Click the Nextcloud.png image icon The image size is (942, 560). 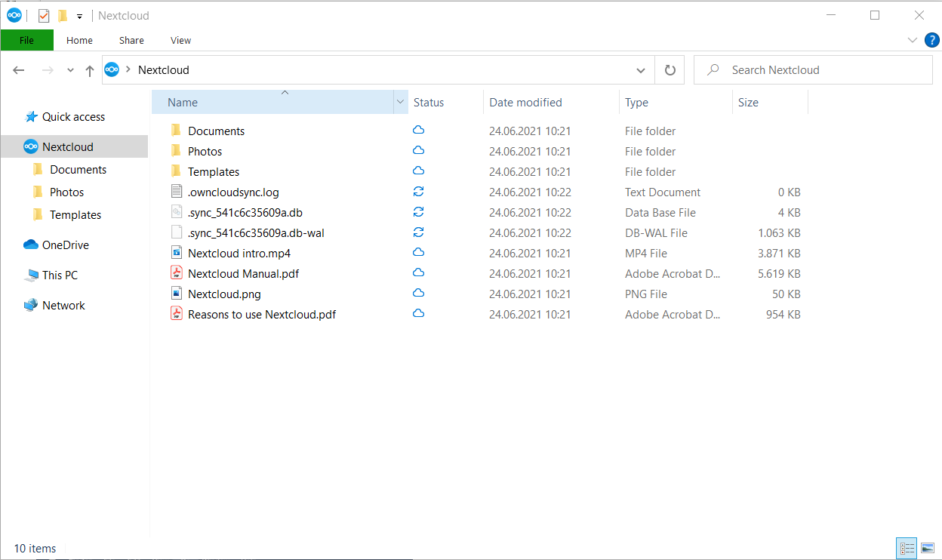click(x=177, y=294)
